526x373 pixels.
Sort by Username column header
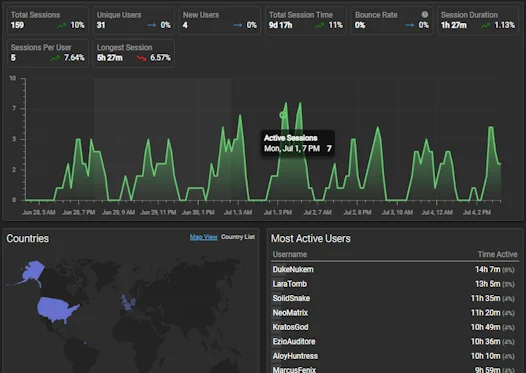click(x=290, y=254)
